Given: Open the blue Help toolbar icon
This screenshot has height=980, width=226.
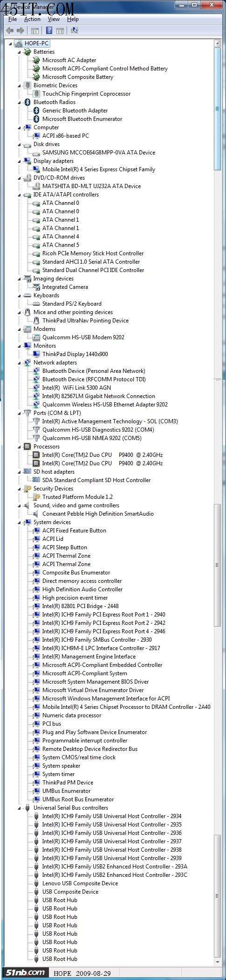Looking at the screenshot, I should point(49,30).
